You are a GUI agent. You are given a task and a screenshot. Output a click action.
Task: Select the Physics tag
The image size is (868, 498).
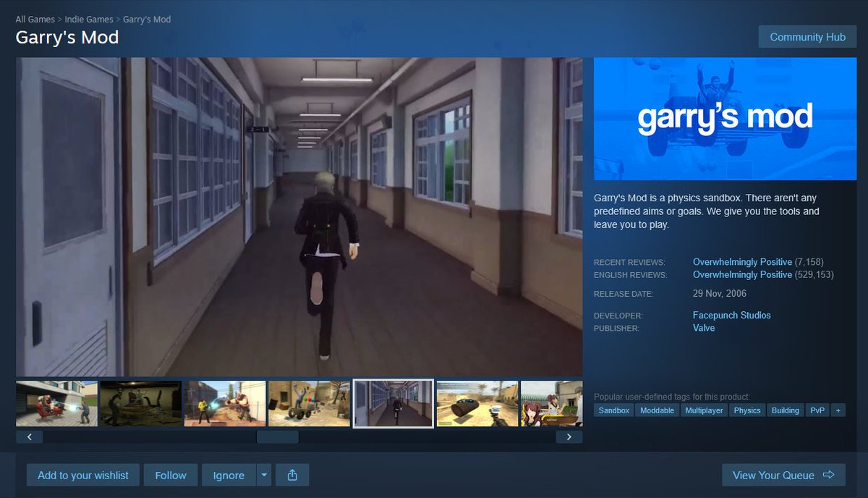(x=746, y=410)
